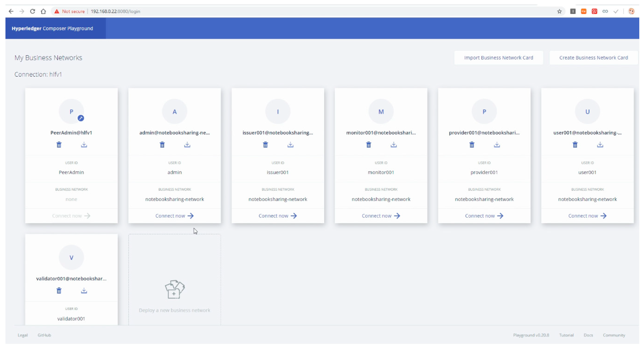Click the issuer001@notebooksharing... card title
This screenshot has height=349, width=644.
278,133
